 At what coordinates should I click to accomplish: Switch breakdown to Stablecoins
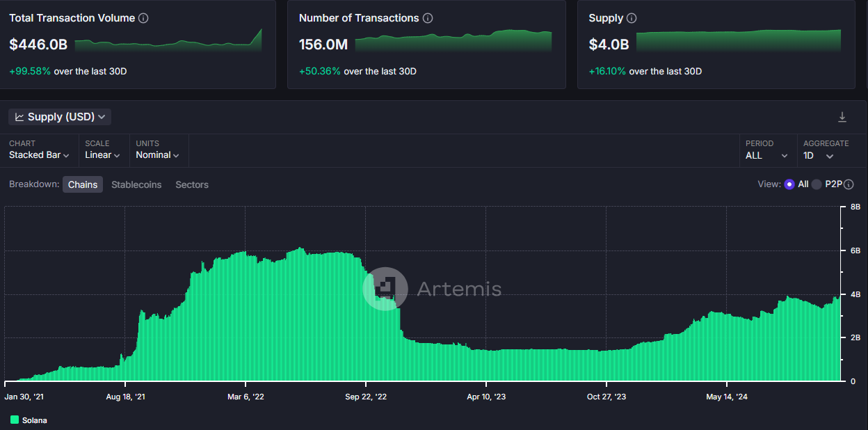136,184
